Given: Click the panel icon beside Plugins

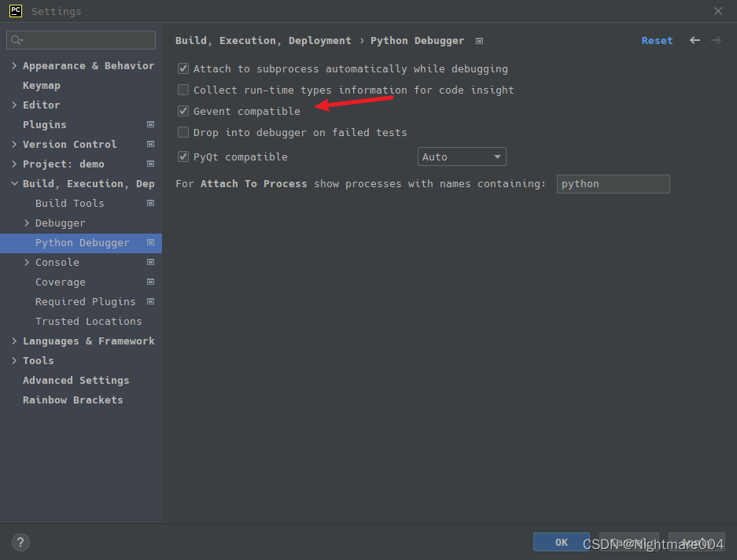Looking at the screenshot, I should (x=150, y=124).
